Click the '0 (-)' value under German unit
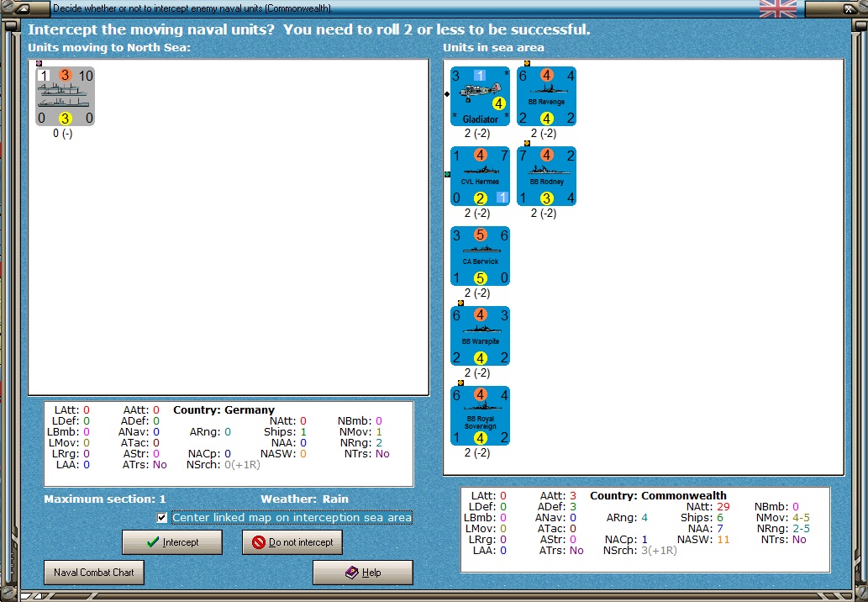The image size is (868, 602). 62,134
